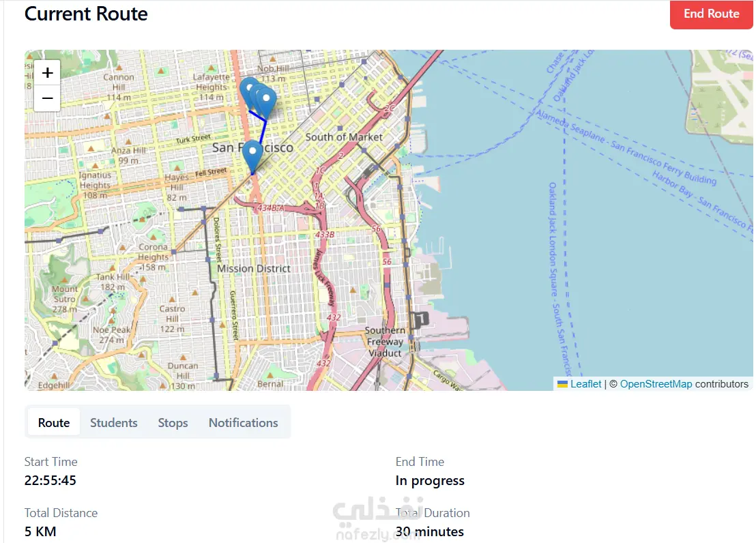Click the Mission District map label
The height and width of the screenshot is (543, 756).
pos(254,269)
